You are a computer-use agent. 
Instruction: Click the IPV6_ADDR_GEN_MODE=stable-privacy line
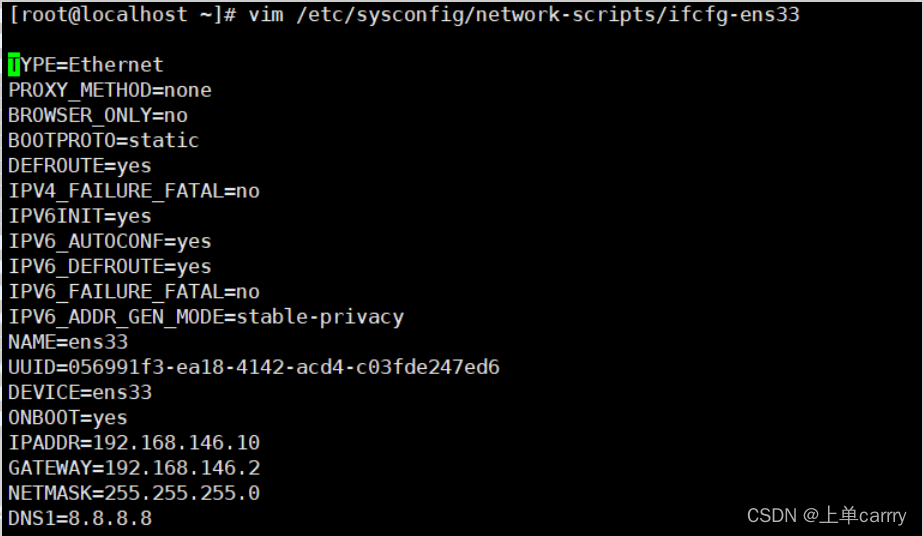coord(206,317)
